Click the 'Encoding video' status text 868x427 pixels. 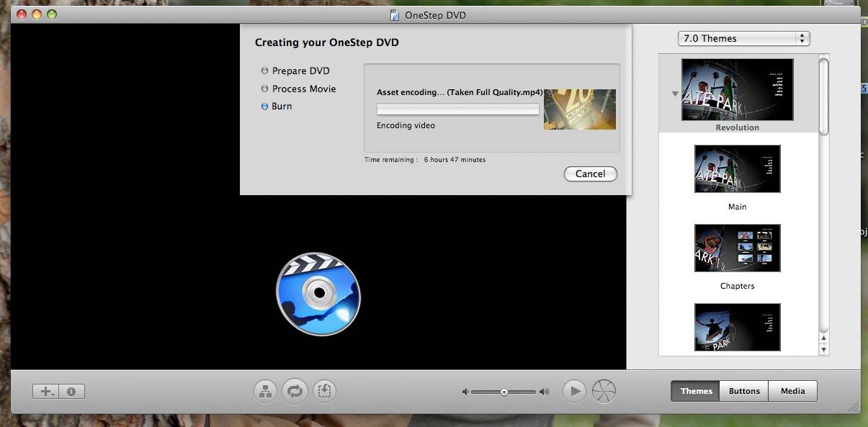tap(406, 125)
